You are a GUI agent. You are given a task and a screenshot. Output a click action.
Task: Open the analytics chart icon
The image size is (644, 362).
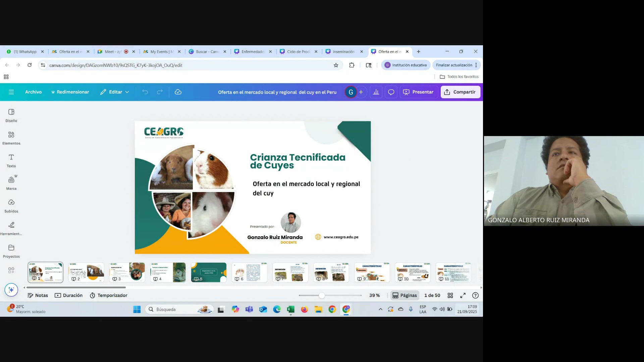tap(376, 92)
